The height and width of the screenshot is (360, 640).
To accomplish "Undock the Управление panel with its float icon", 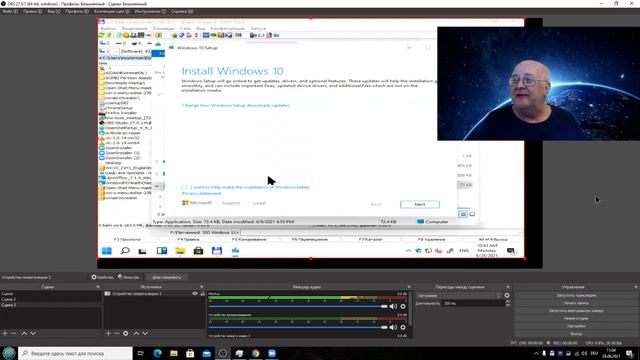I will click(636, 287).
